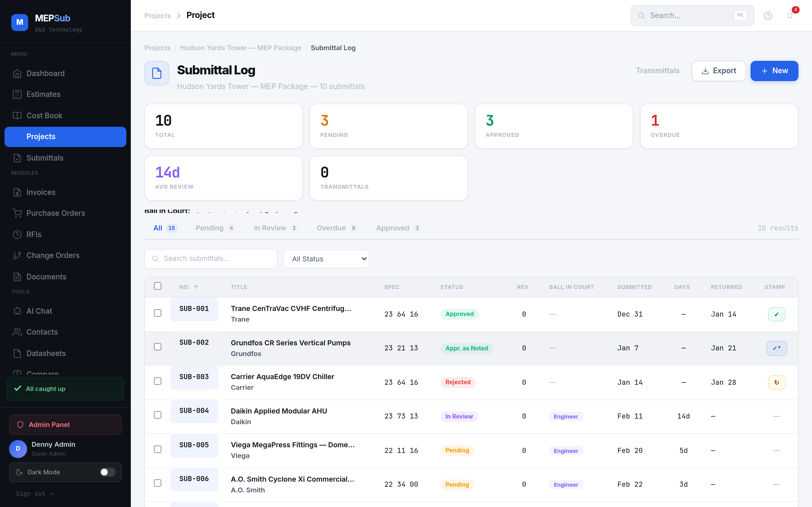Viewport: 812px width, 507px height.
Task: Open the Dashboard from the sidebar
Action: point(45,74)
